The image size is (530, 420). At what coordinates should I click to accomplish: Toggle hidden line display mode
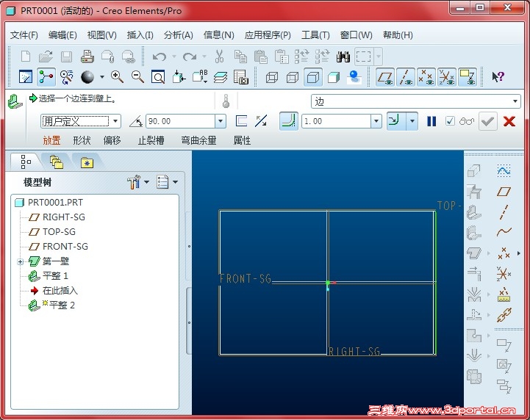point(293,77)
